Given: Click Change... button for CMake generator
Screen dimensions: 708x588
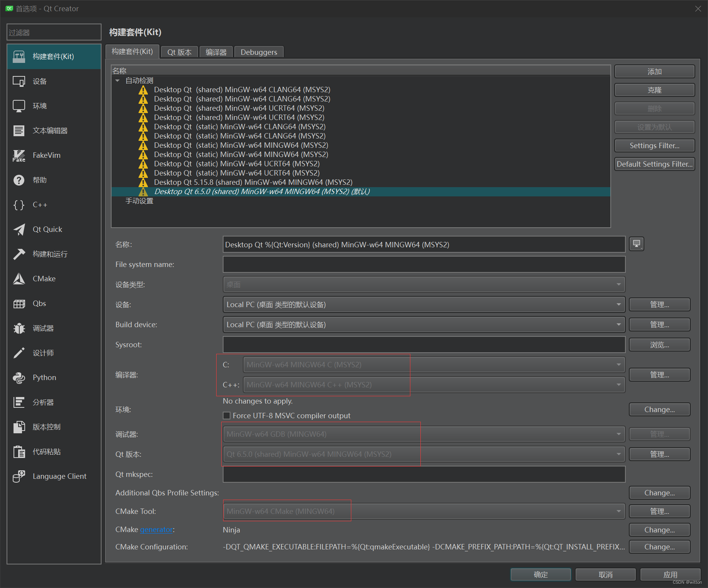Looking at the screenshot, I should click(x=660, y=530).
